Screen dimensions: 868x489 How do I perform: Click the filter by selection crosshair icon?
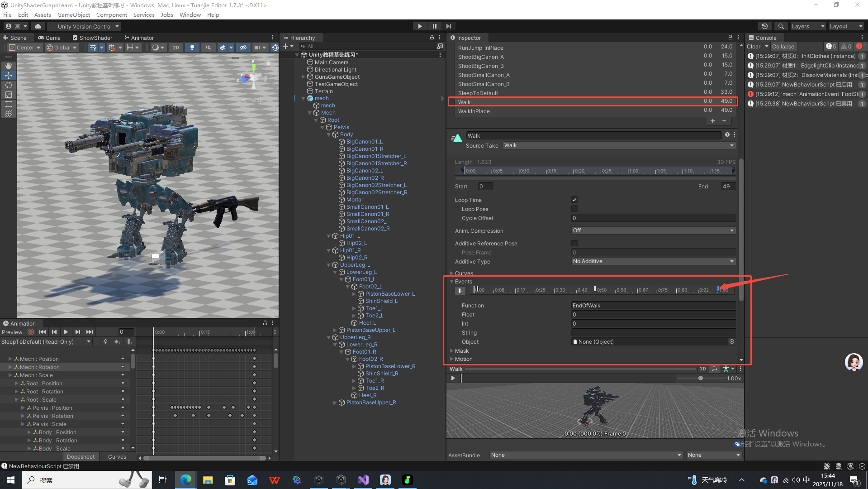pyautogui.click(x=105, y=341)
